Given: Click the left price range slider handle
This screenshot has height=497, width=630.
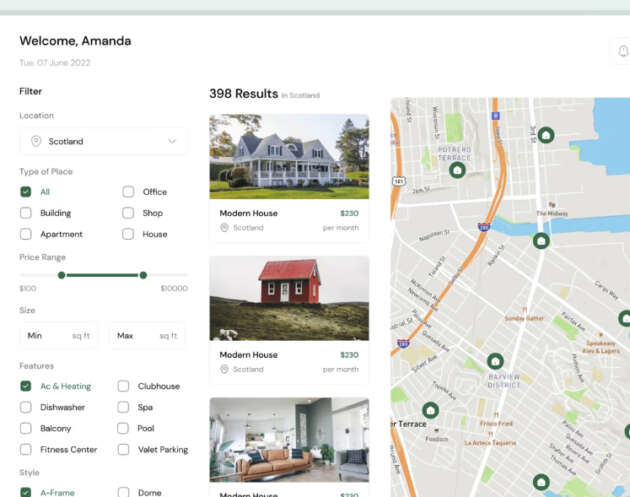Looking at the screenshot, I should 61,275.
